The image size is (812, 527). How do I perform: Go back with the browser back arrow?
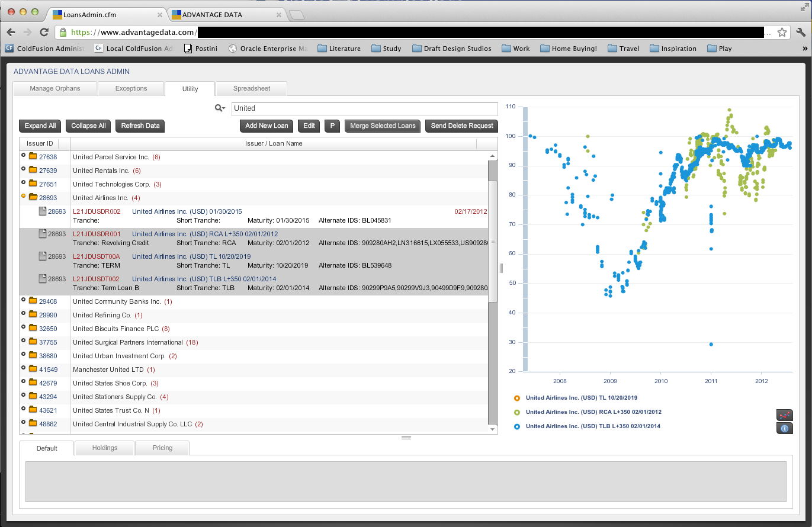pos(11,32)
